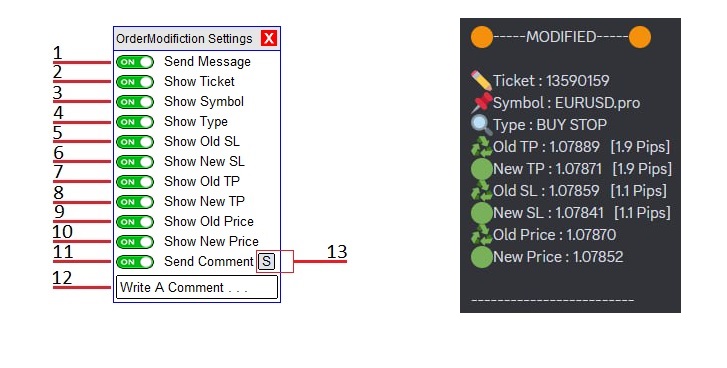Click the recycle icon beside Old TP
Image resolution: width=727 pixels, height=368 pixels.
(x=481, y=147)
